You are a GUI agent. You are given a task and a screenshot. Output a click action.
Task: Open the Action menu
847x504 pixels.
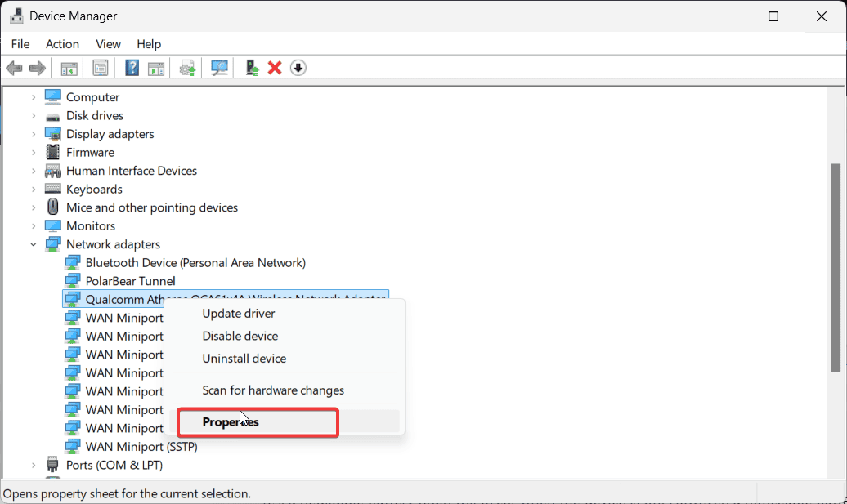point(62,44)
